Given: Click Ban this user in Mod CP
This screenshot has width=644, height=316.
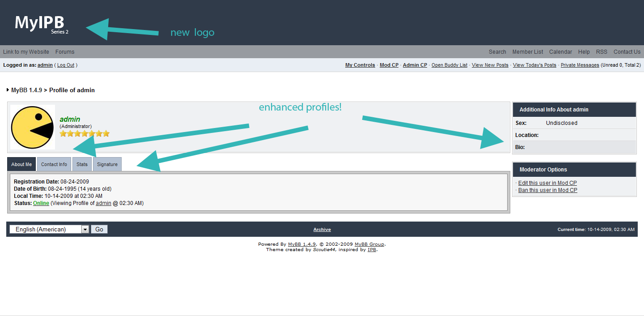Looking at the screenshot, I should coord(547,190).
